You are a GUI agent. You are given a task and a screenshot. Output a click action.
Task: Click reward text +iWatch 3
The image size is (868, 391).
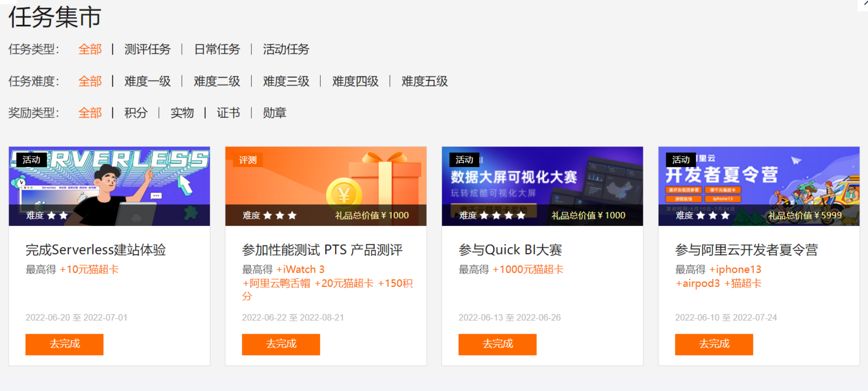[301, 269]
